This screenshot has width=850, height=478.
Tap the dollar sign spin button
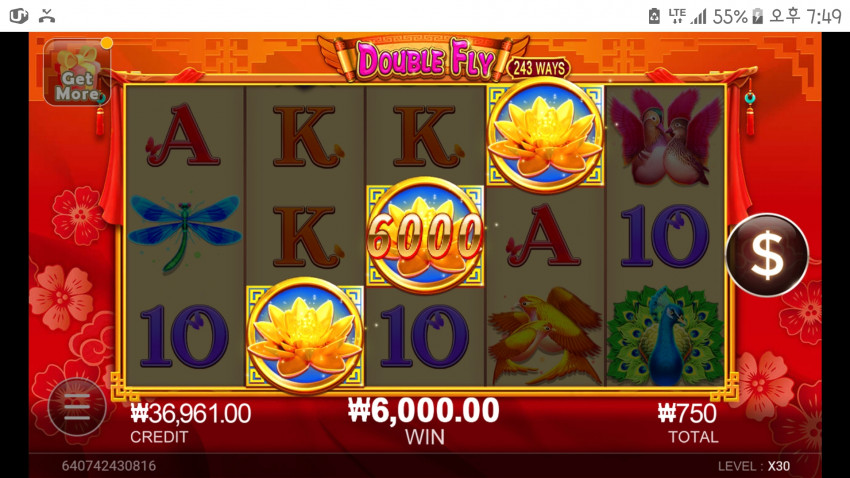[767, 255]
